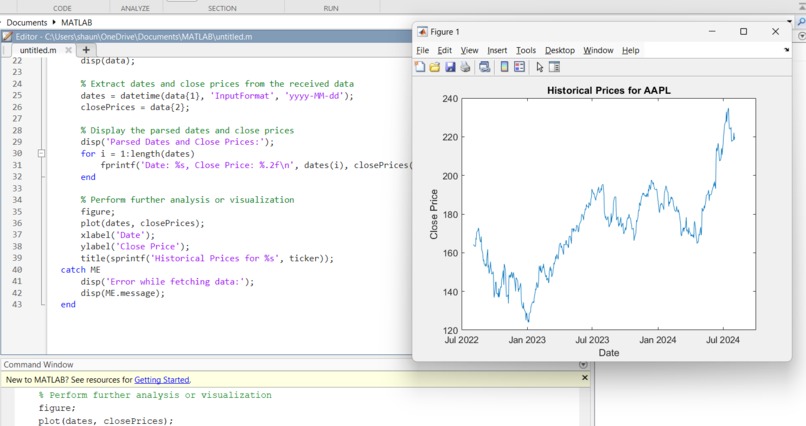Collapse the for loop at line 30
The image size is (806, 426).
tap(41, 153)
